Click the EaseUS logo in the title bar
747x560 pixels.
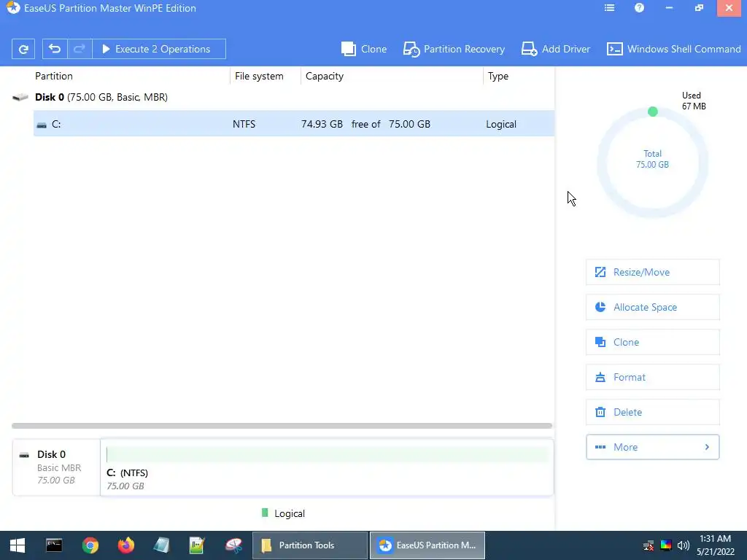[x=13, y=8]
